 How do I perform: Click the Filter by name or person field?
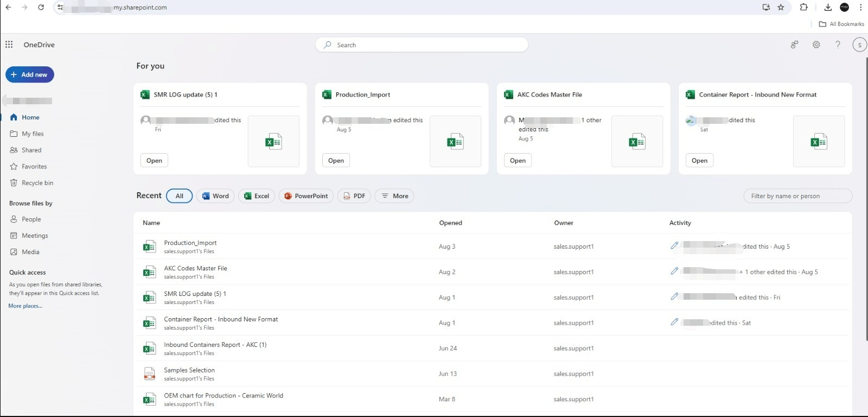[797, 196]
